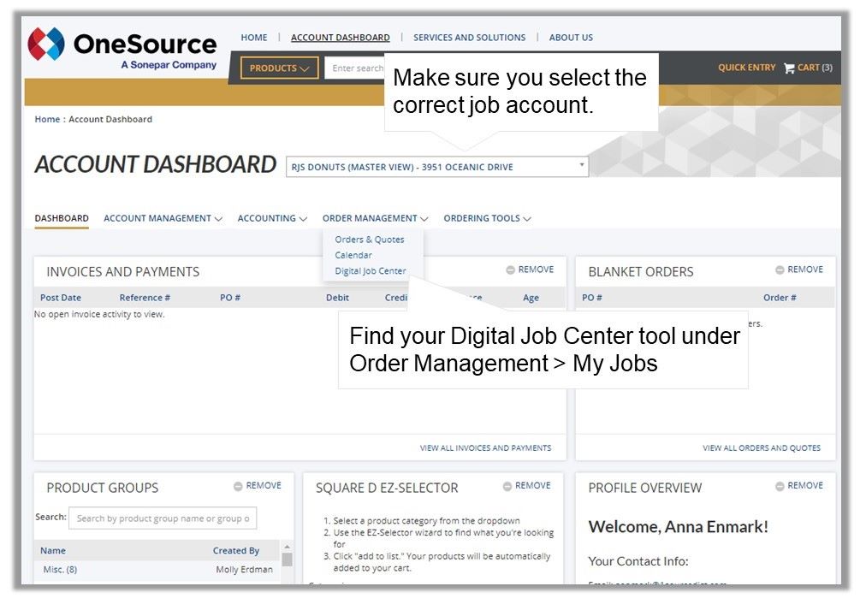
Task: Sort invoices by PO # column
Action: click(x=230, y=298)
